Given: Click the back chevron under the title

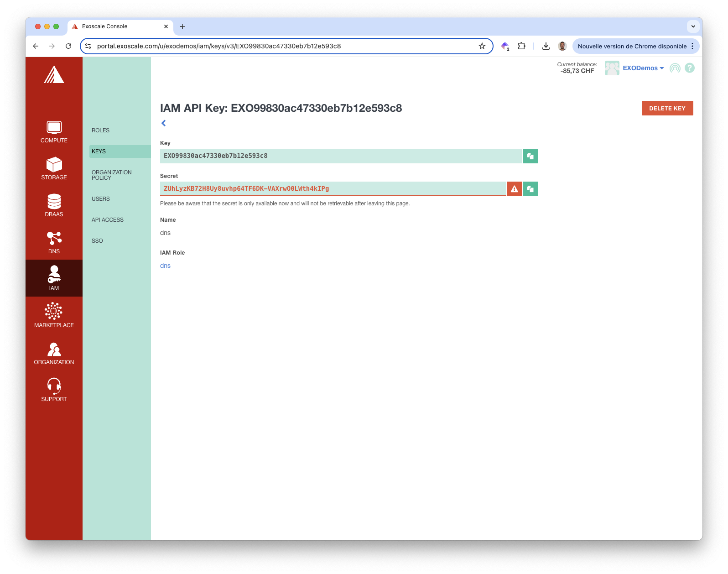Looking at the screenshot, I should 164,123.
